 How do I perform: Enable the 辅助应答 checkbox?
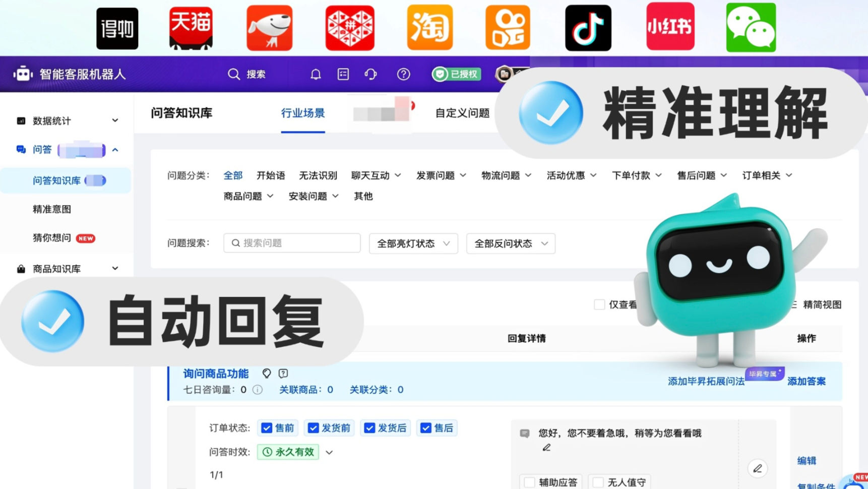(529, 482)
